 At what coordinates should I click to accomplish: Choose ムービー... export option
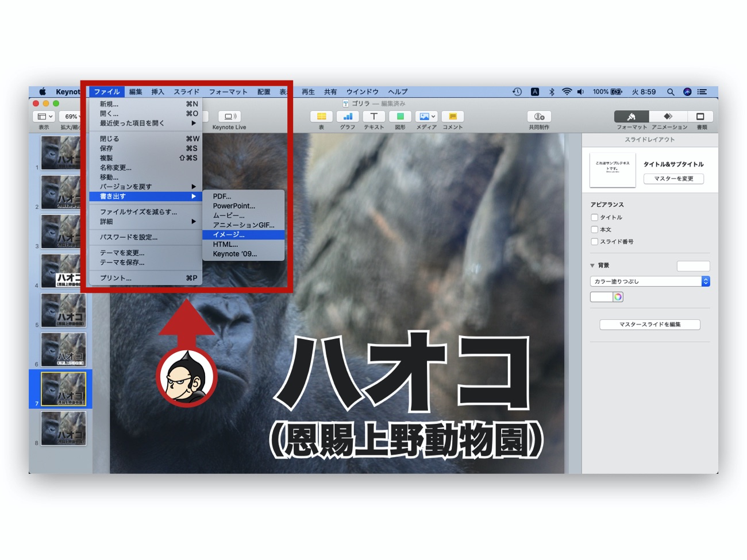coord(244,215)
